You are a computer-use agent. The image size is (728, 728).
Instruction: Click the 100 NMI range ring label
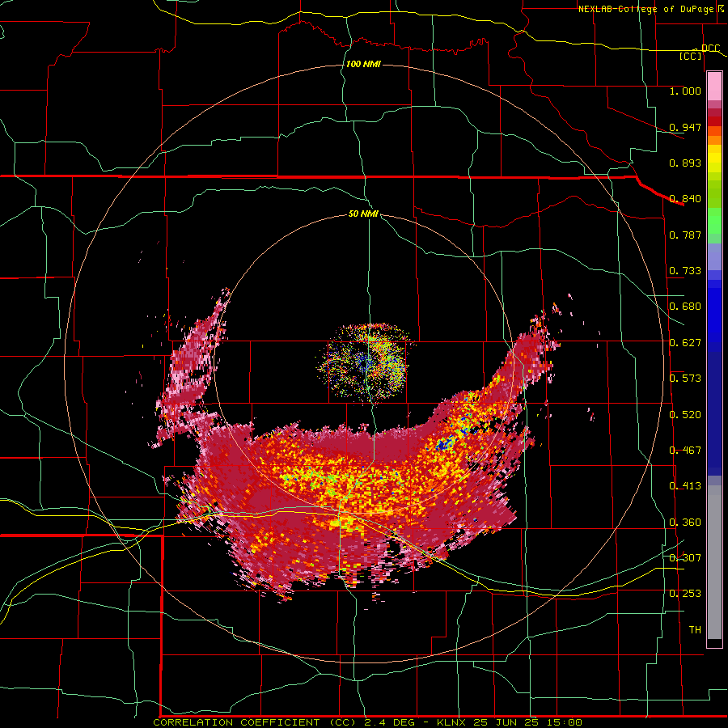pyautogui.click(x=363, y=64)
